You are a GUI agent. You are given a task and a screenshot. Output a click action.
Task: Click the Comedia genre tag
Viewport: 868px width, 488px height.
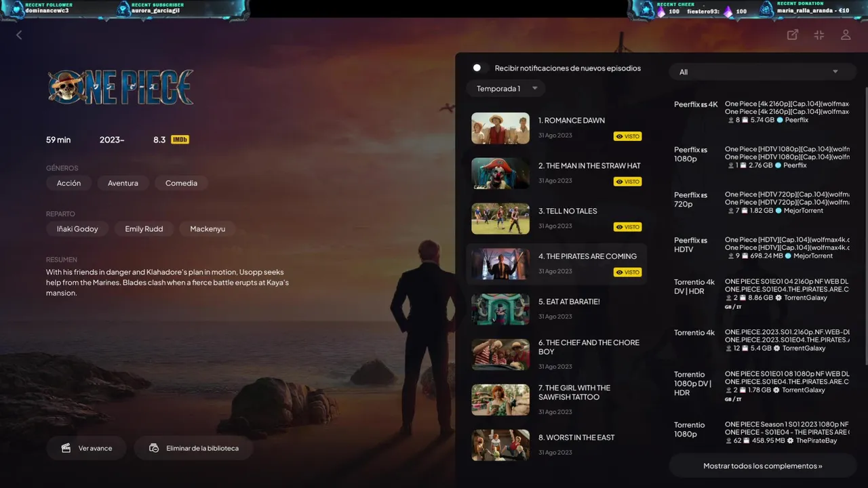tap(181, 183)
